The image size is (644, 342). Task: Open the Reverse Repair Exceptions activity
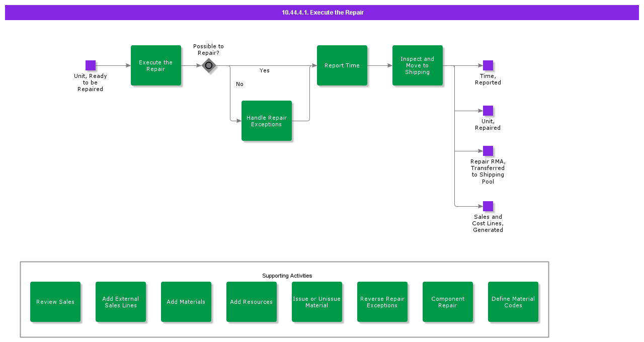tap(382, 302)
